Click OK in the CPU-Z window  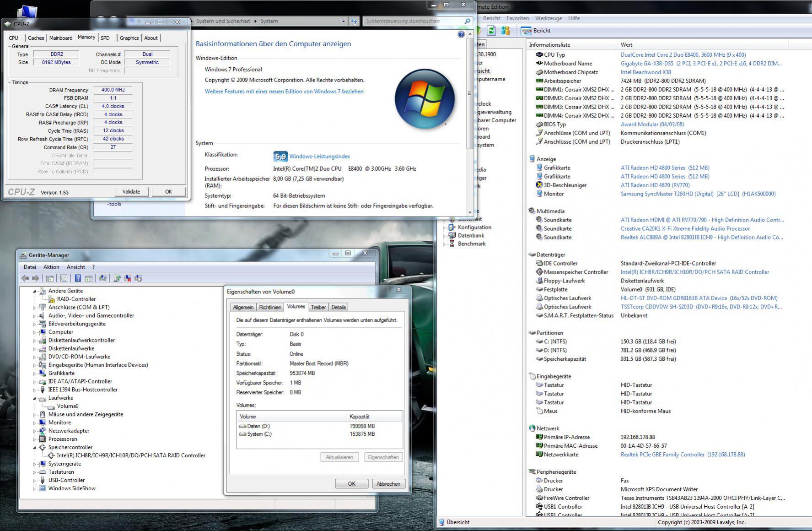[168, 192]
